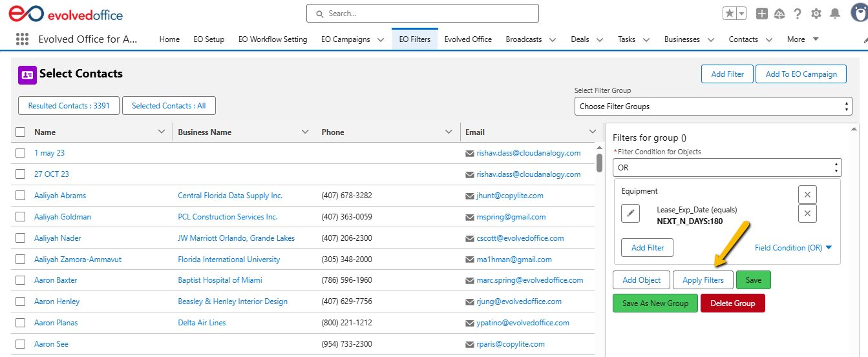This screenshot has height=357, width=868.
Task: Click the favorites star icon
Action: 730,13
